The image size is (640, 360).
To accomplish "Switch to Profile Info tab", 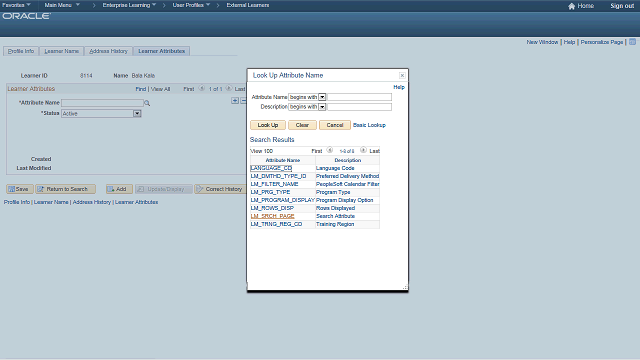I will click(21, 51).
